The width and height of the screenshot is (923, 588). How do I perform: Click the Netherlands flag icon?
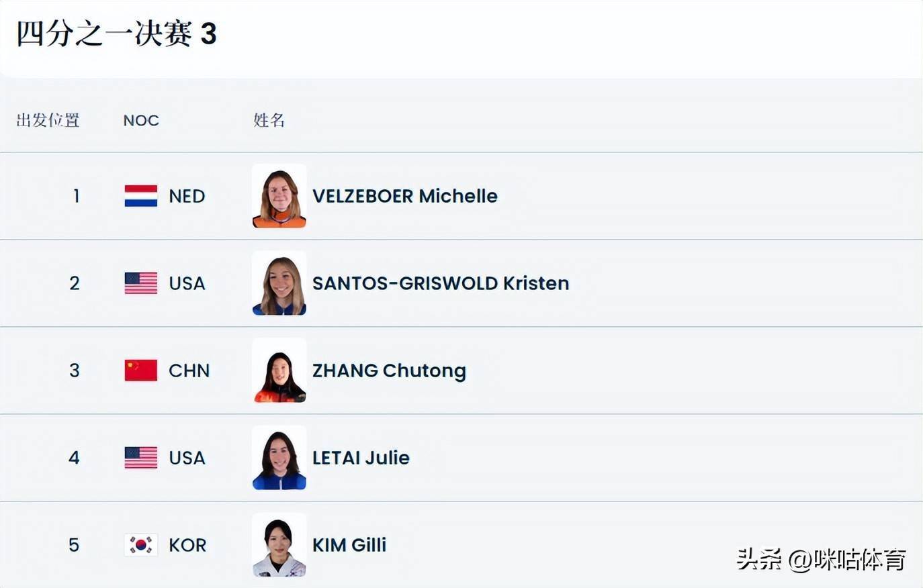pyautogui.click(x=141, y=196)
